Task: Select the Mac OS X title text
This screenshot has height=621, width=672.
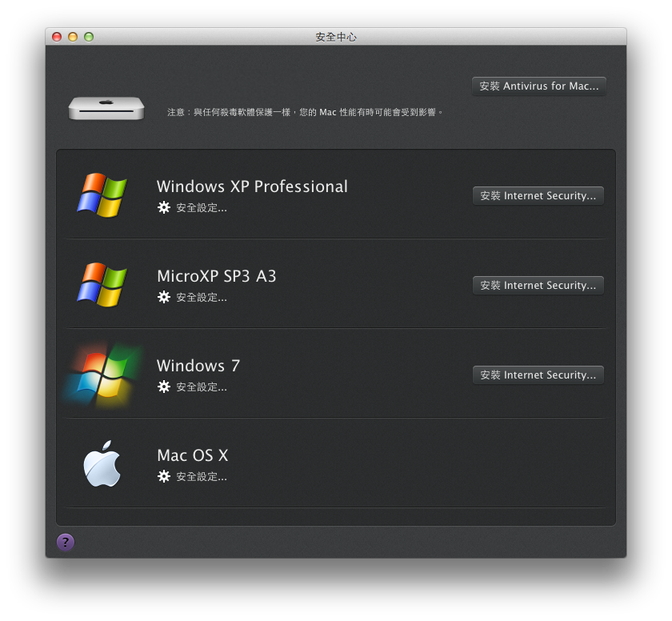Action: (x=193, y=455)
